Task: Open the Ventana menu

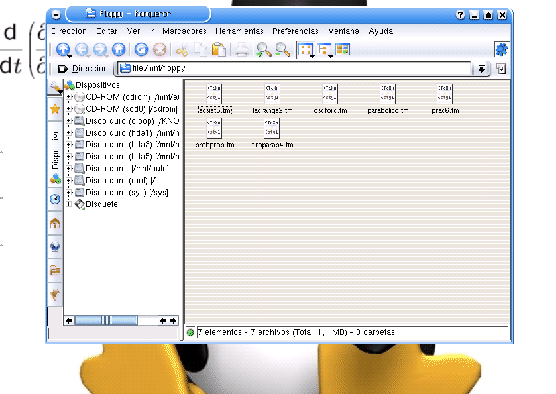Action: coord(344,31)
